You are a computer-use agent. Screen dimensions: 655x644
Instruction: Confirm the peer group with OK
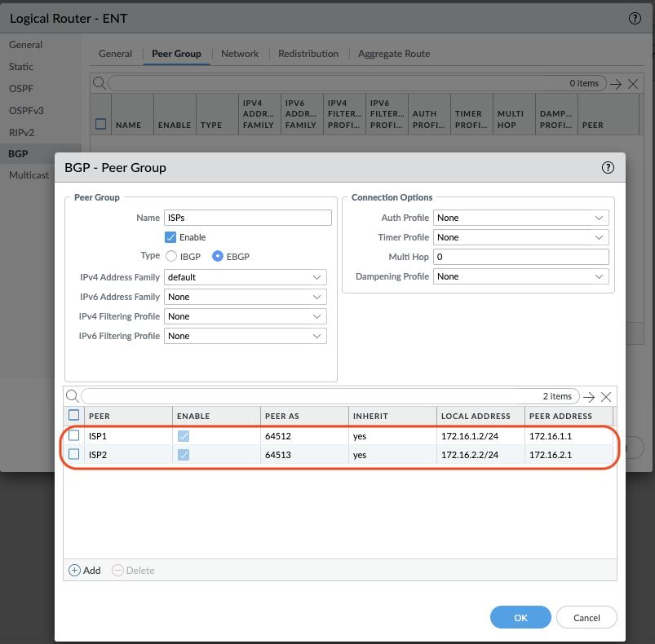point(520,618)
